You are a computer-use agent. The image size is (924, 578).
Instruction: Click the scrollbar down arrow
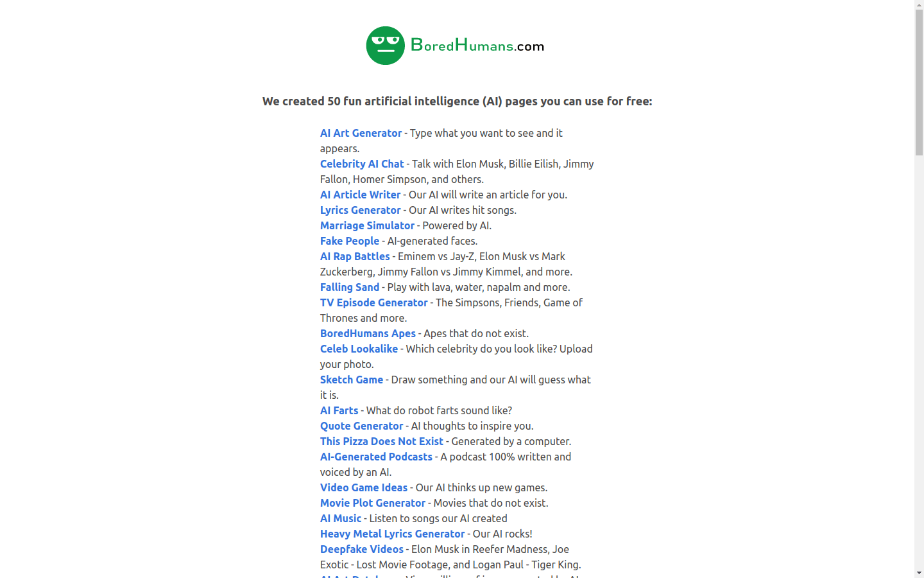coord(919,573)
